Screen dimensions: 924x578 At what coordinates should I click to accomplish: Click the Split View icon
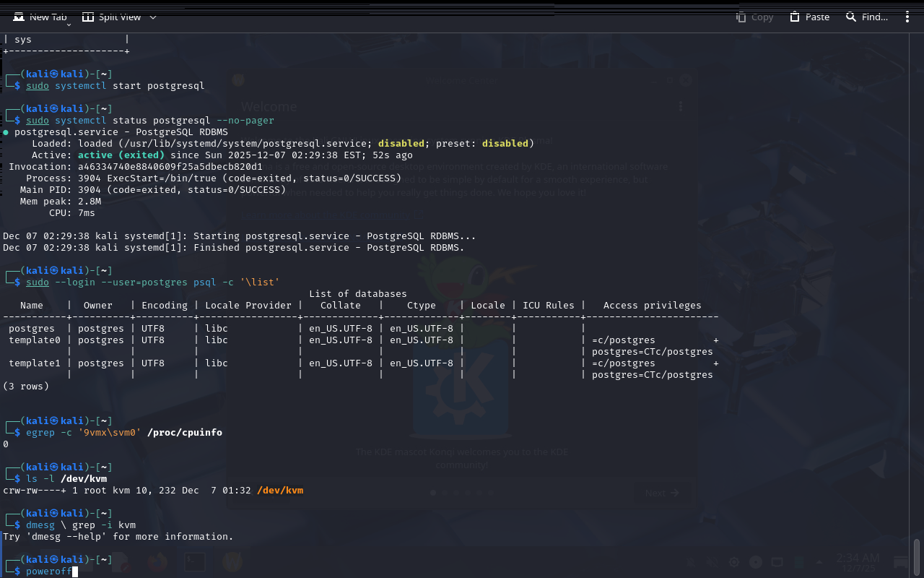click(x=88, y=17)
